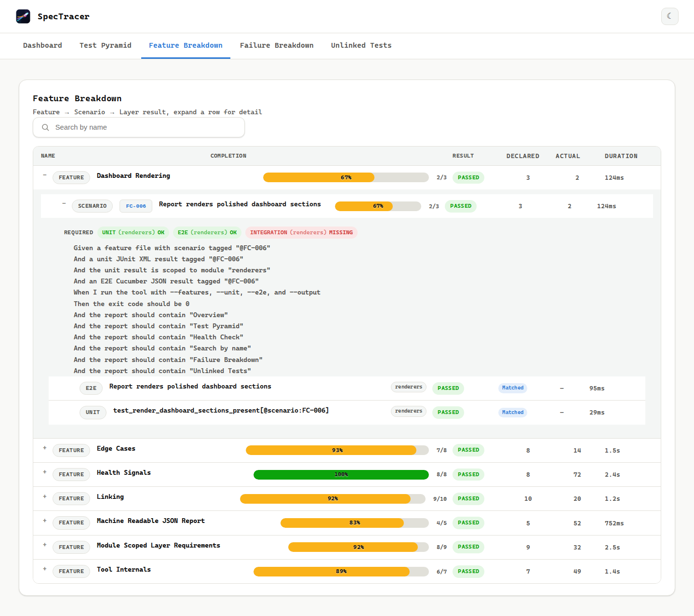Click the 'Then the exit code should be 0' step

click(132, 304)
